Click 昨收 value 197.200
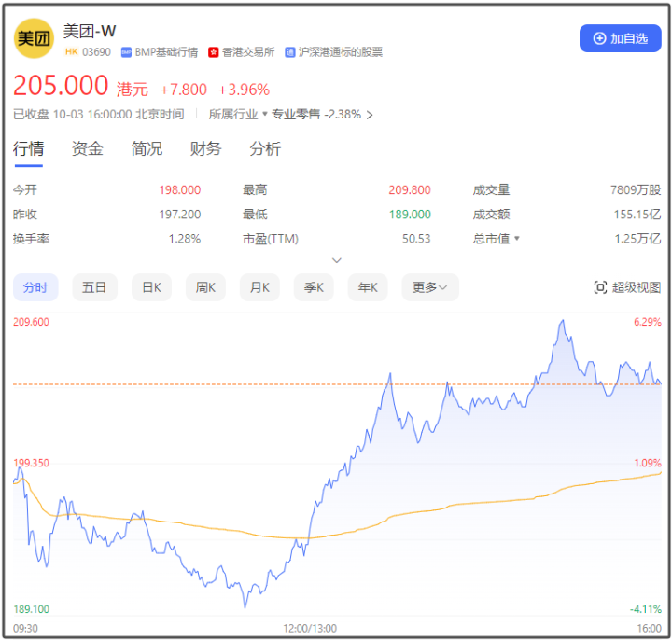672x640 pixels. (x=180, y=215)
